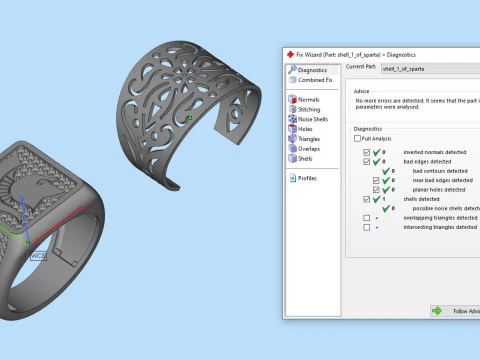This screenshot has height=360, width=480.
Task: Toggle shells detected checkbox
Action: coord(367,199)
